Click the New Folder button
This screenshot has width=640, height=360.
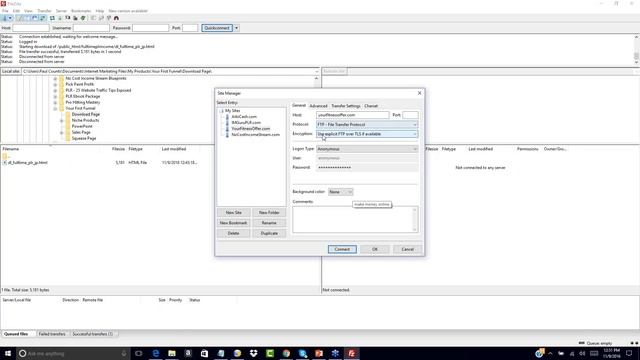269,213
